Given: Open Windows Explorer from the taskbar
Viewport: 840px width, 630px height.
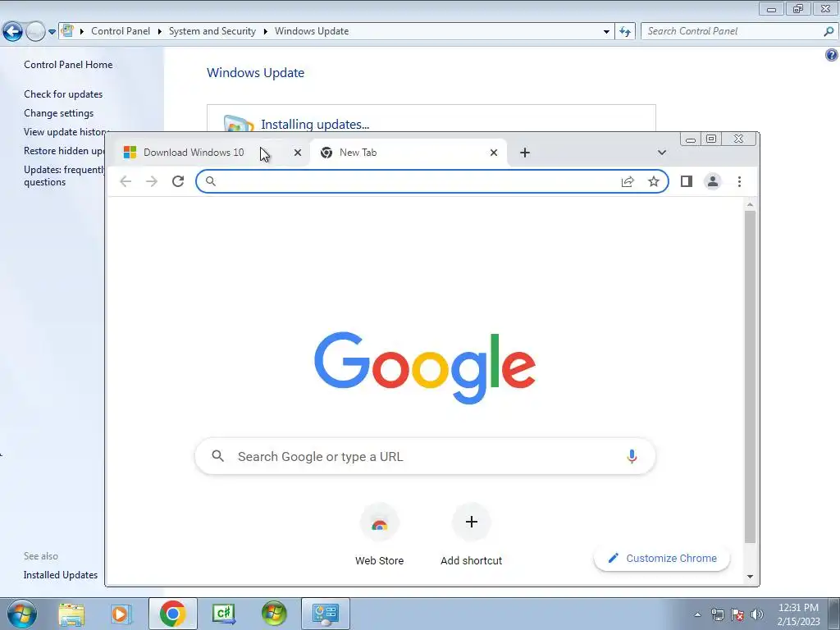Looking at the screenshot, I should pyautogui.click(x=72, y=614).
